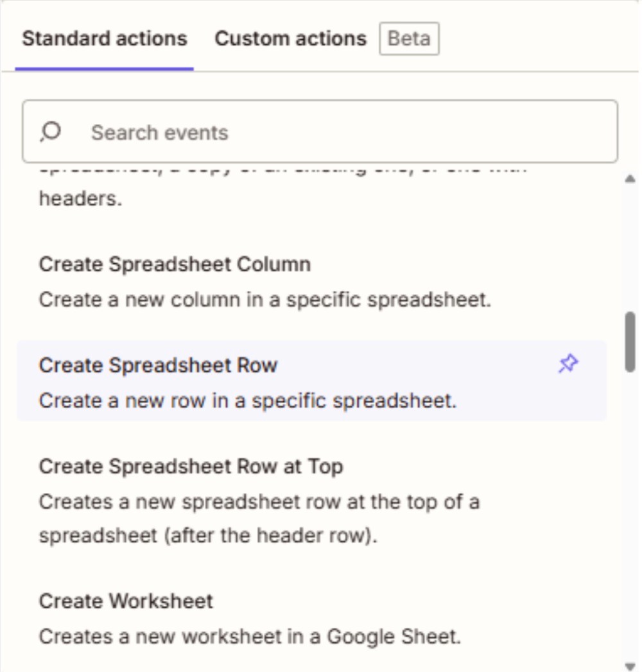
Task: Select Create Spreadsheet Row at Top
Action: tap(191, 466)
